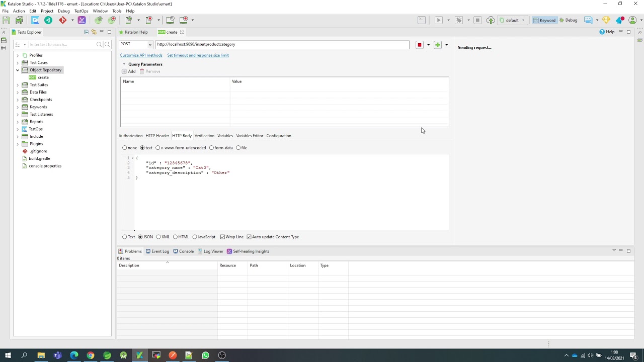This screenshot has width=644, height=362.
Task: Switch to the Log Viewer tab
Action: pyautogui.click(x=210, y=251)
